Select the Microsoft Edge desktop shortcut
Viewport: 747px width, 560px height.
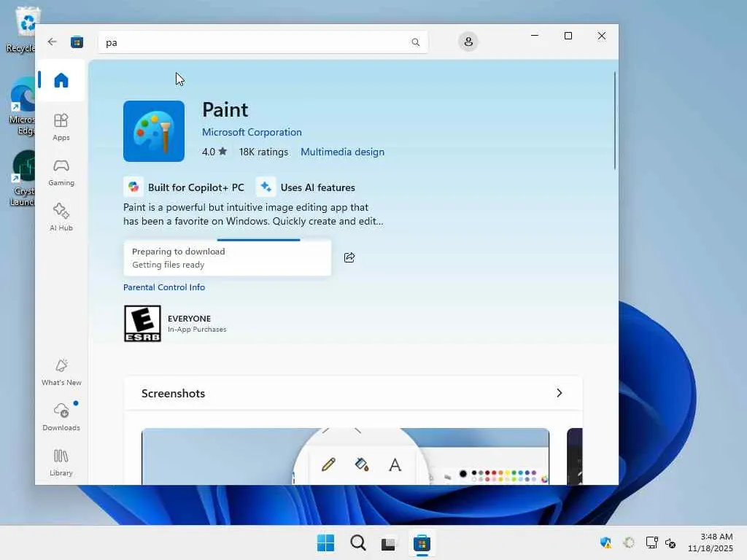click(x=21, y=106)
